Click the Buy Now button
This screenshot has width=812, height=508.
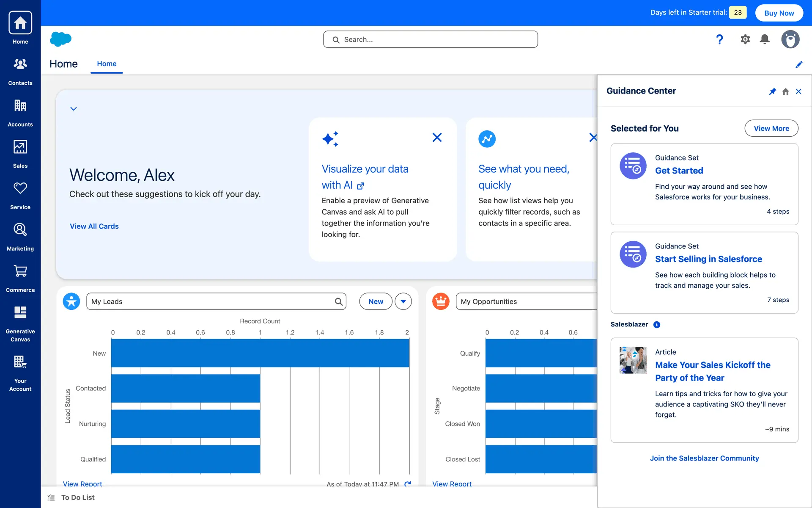pyautogui.click(x=779, y=13)
